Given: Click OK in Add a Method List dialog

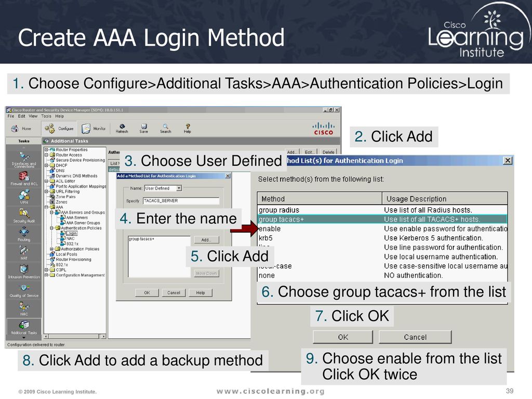Looking at the screenshot, I should tap(147, 292).
